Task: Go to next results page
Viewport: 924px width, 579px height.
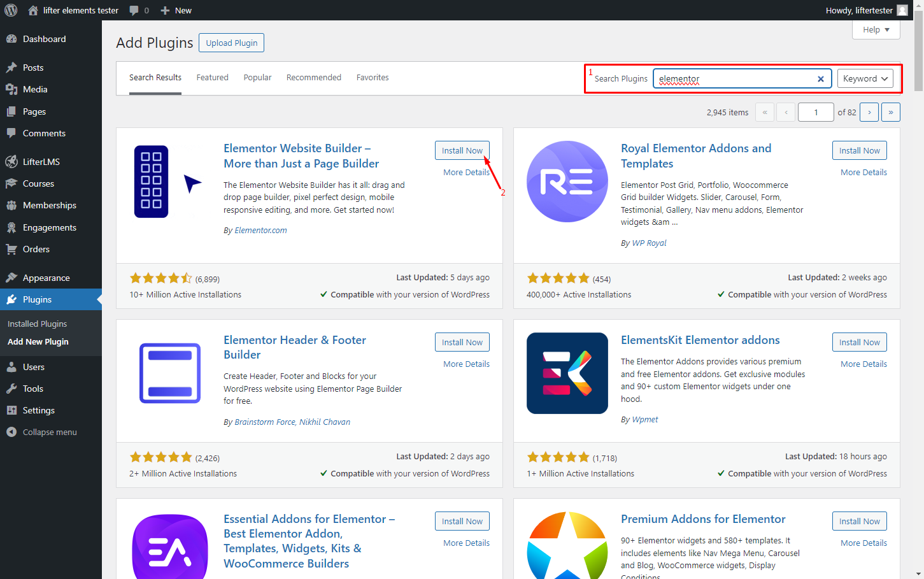Action: pos(869,112)
